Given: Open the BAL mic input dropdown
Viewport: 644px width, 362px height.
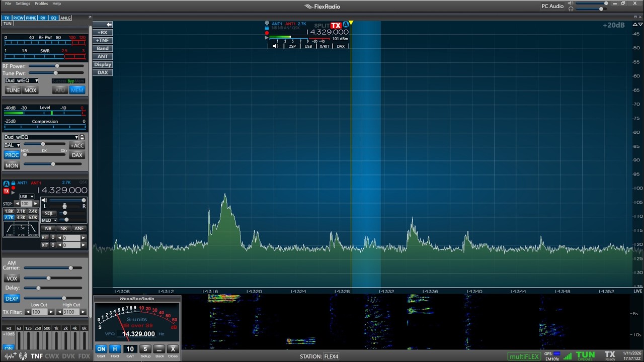Looking at the screenshot, I should 12,145.
